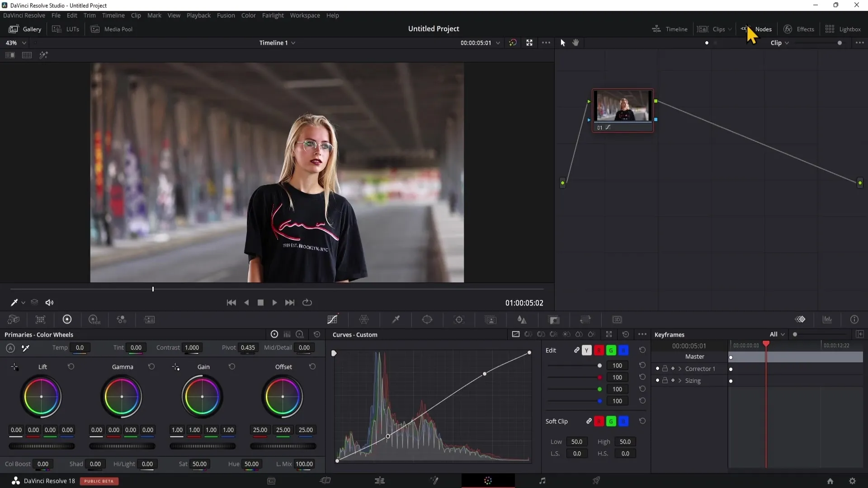Open the Power Window palette
The width and height of the screenshot is (868, 488).
tap(427, 319)
